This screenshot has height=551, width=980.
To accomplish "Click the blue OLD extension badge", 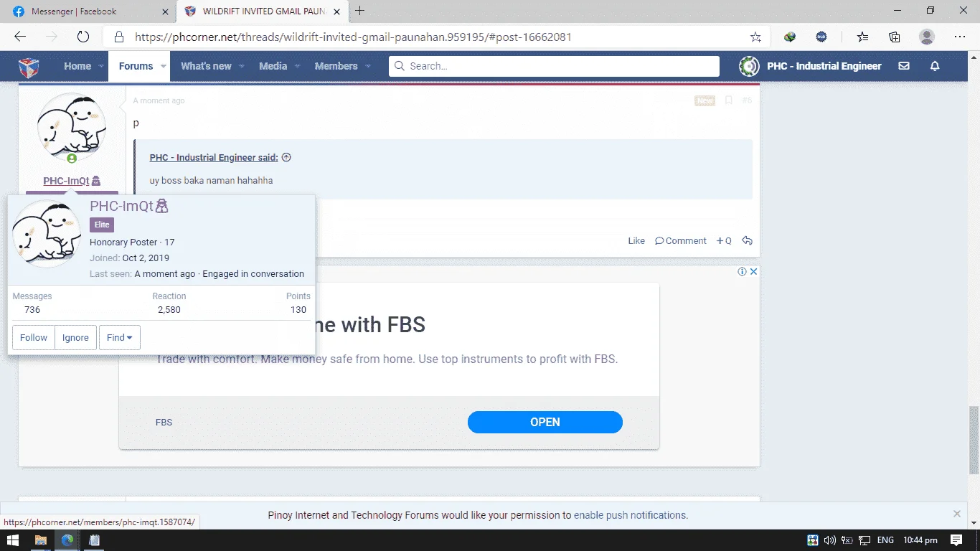I will [821, 37].
